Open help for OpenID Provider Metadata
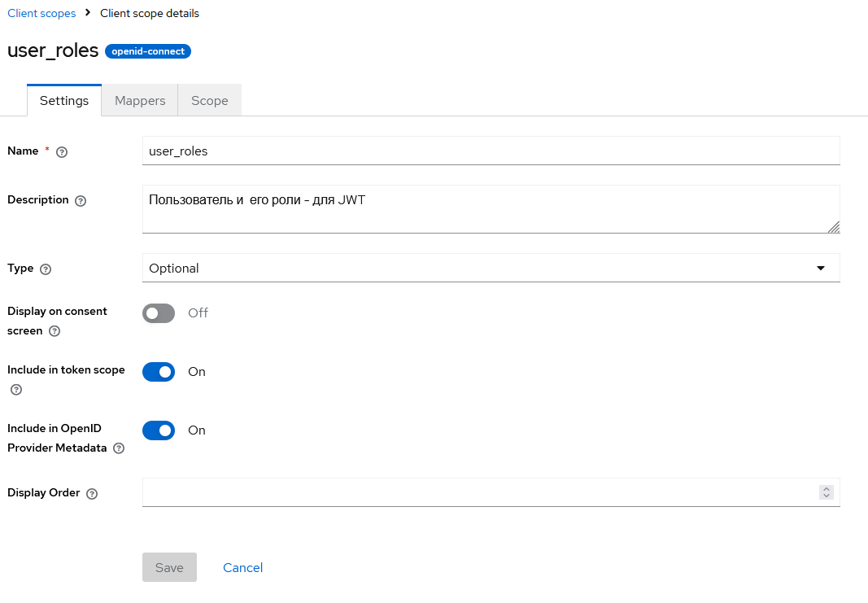Screen dimensions: 868x603 tap(119, 448)
